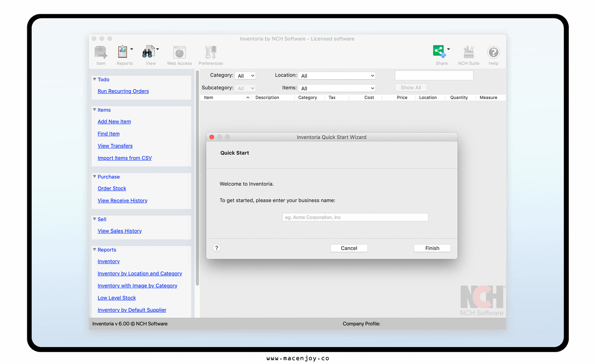Collapse the Sell sidebar section

(95, 219)
